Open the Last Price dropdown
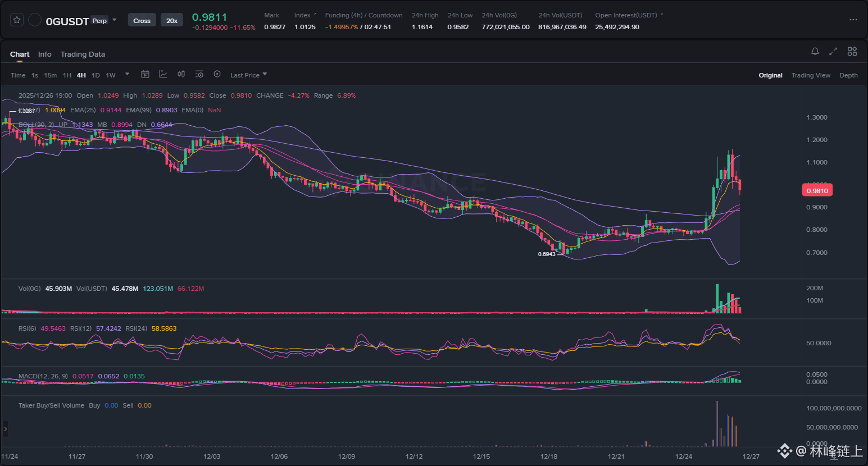Screen dimensions: 868x466 pyautogui.click(x=249, y=75)
